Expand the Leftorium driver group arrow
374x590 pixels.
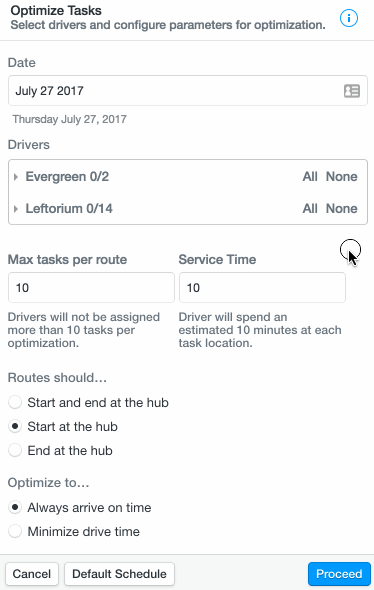pos(15,209)
